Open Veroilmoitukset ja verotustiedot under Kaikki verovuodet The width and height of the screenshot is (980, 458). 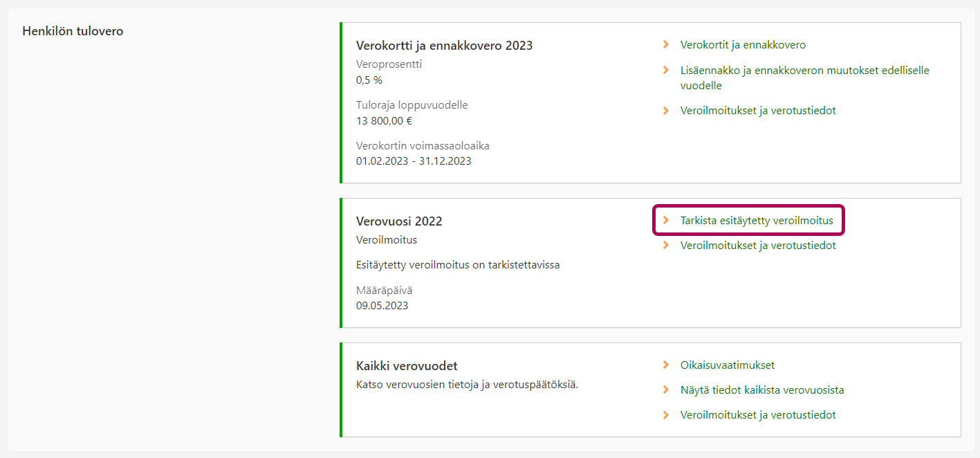pos(758,415)
